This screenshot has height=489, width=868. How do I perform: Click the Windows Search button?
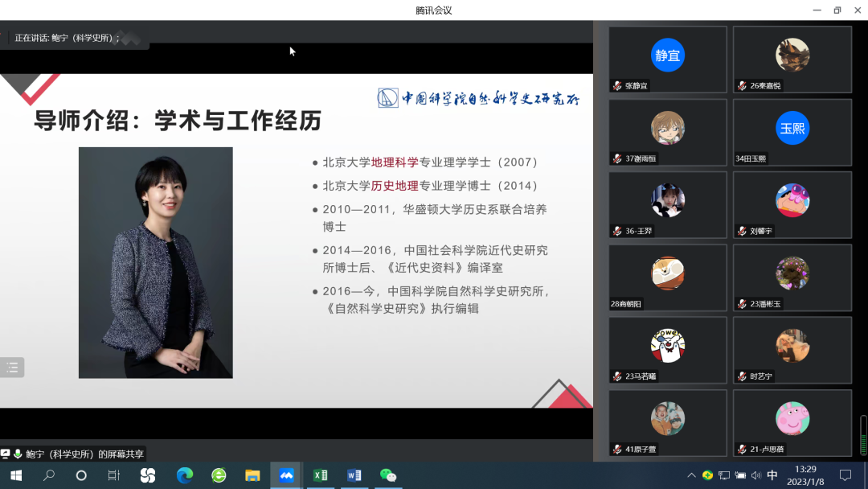pyautogui.click(x=47, y=475)
